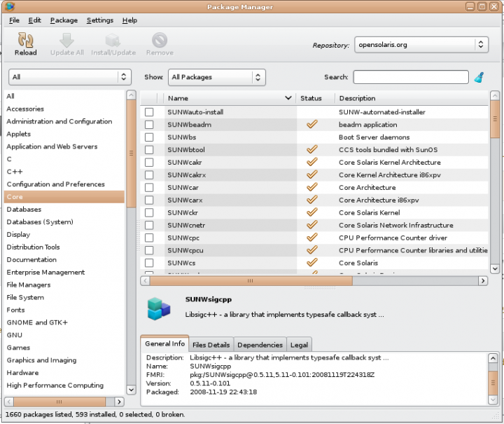Image resolution: width=504 pixels, height=424 pixels.
Task: Click the SUNWsigcpp package cubes icon
Action: [x=158, y=309]
